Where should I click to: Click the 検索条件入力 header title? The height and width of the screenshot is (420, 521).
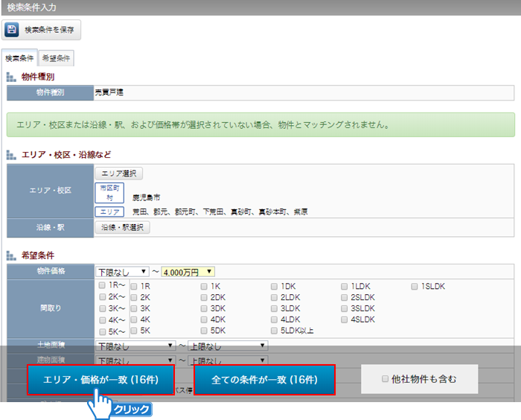pyautogui.click(x=31, y=7)
